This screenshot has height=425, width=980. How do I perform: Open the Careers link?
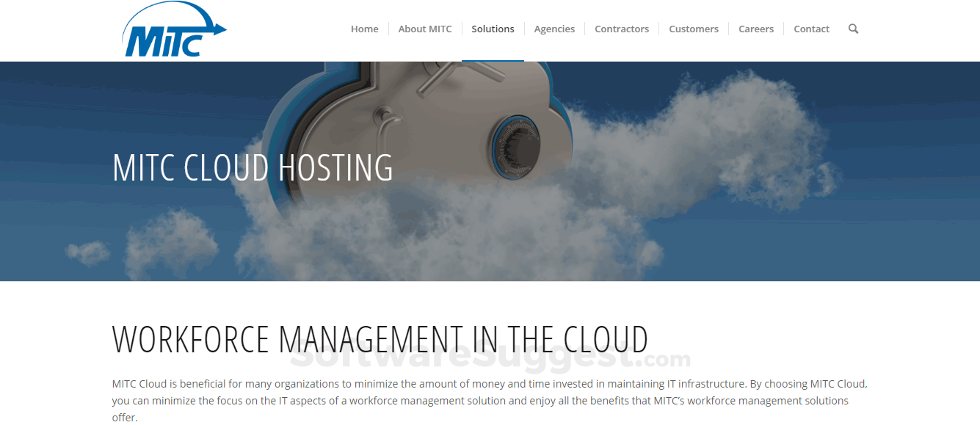[756, 29]
